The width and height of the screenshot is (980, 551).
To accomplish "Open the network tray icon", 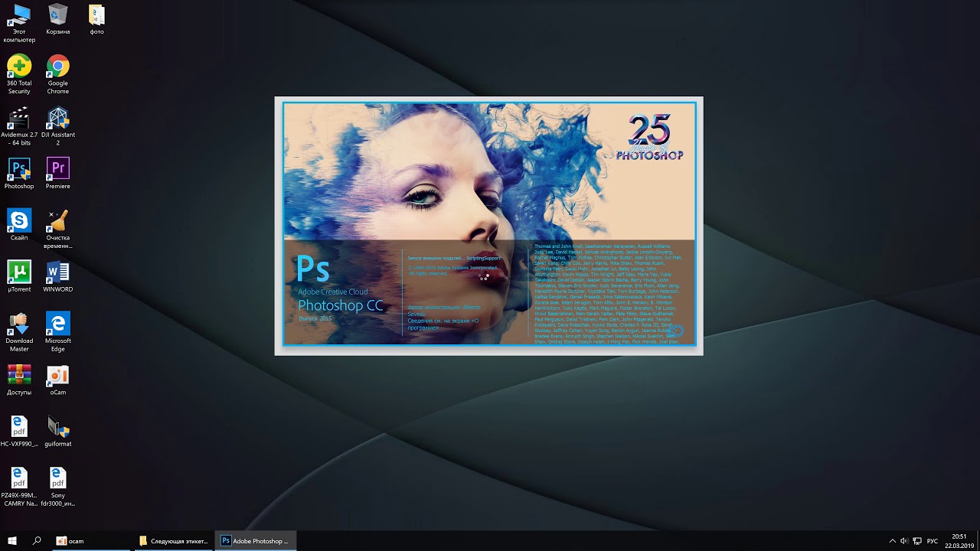I will tap(917, 541).
